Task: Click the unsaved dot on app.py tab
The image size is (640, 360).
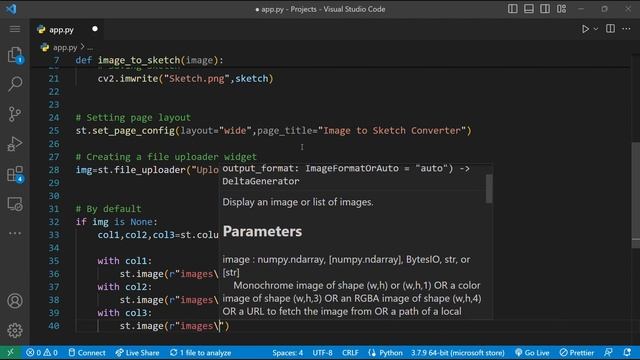Action: click(x=95, y=29)
